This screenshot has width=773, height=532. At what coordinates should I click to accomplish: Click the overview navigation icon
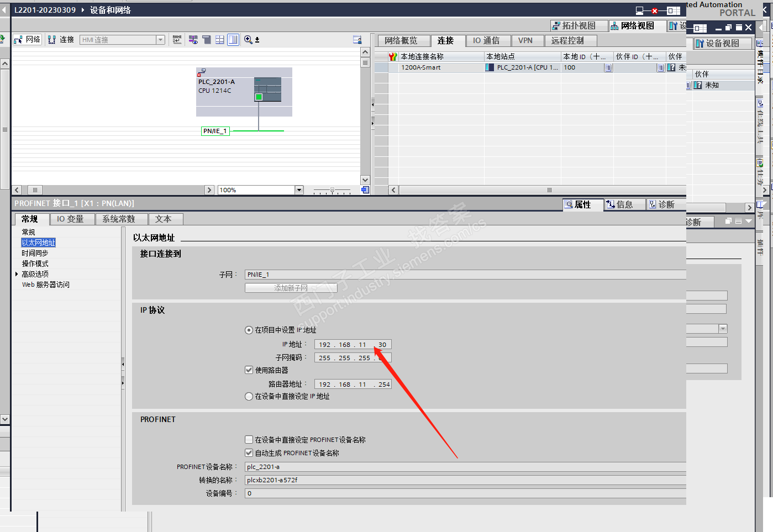[x=365, y=189]
